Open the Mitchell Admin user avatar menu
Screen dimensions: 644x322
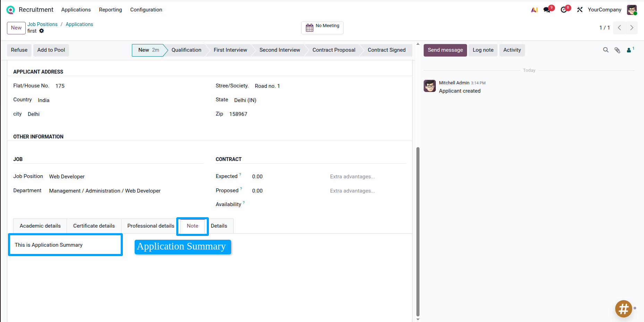[x=632, y=10]
